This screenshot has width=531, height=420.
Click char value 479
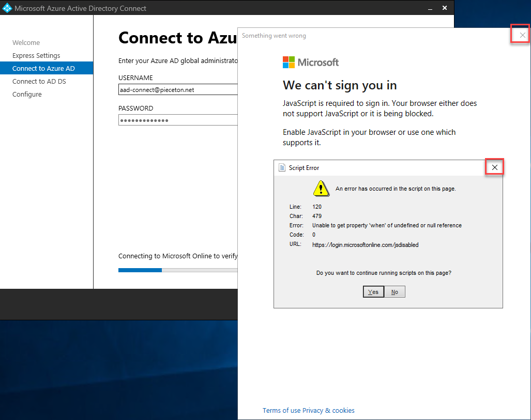click(x=317, y=216)
